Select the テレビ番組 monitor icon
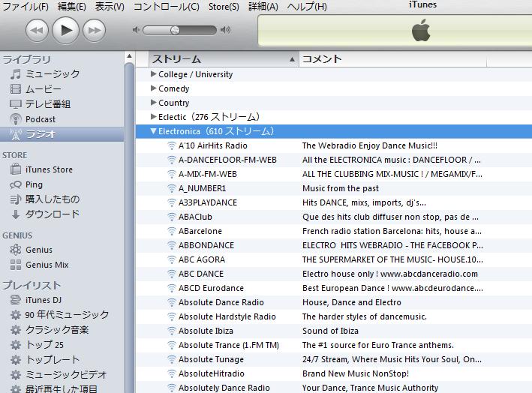The width and height of the screenshot is (532, 393). point(16,104)
